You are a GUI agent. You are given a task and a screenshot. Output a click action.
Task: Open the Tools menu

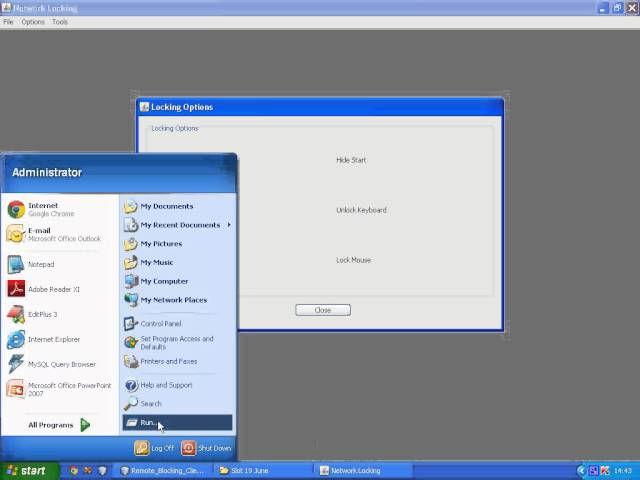point(60,22)
